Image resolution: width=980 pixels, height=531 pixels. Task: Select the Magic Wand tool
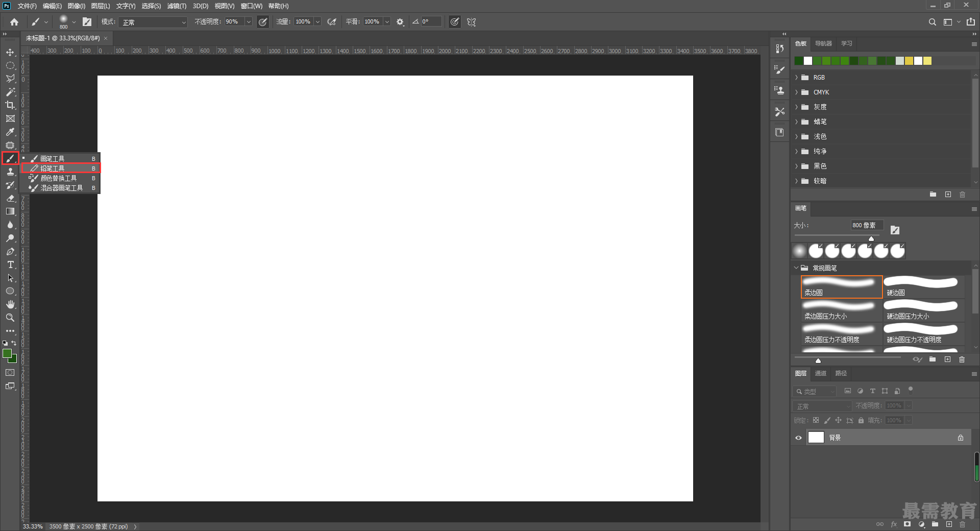10,92
